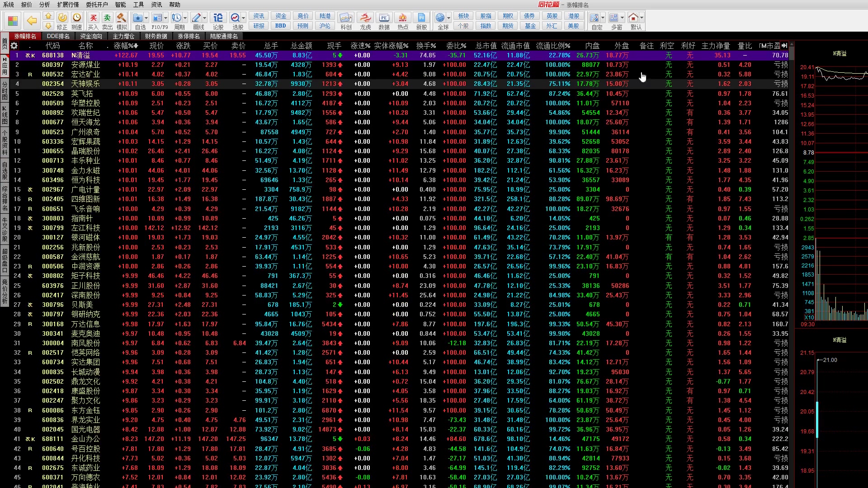Click the down arrow page icon

tap(48, 25)
